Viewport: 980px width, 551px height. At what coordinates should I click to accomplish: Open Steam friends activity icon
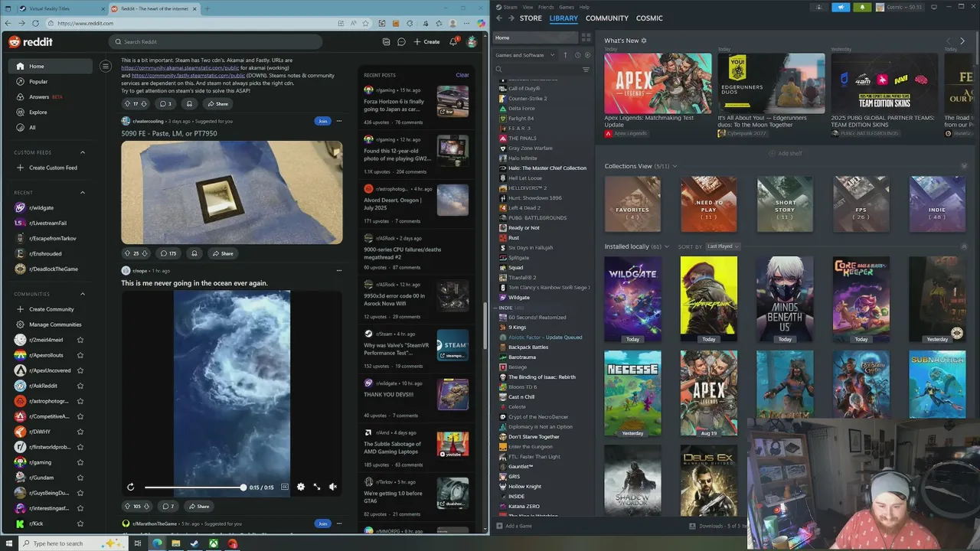point(819,7)
